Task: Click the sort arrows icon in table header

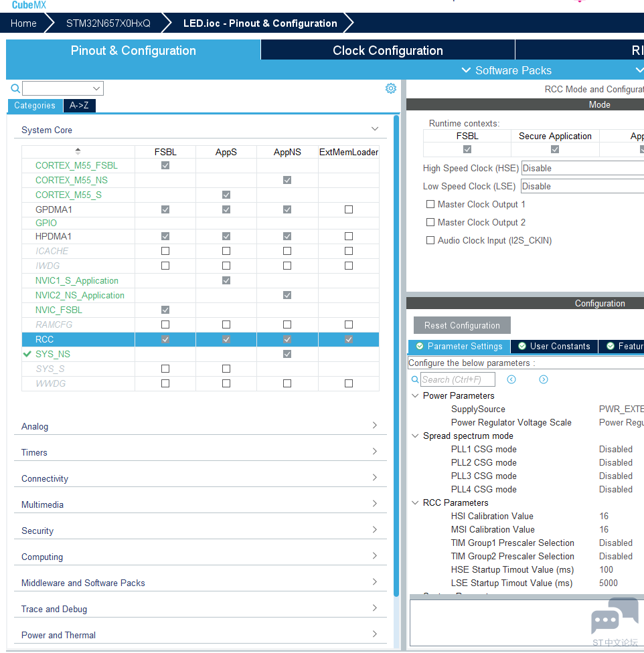Action: click(x=78, y=151)
